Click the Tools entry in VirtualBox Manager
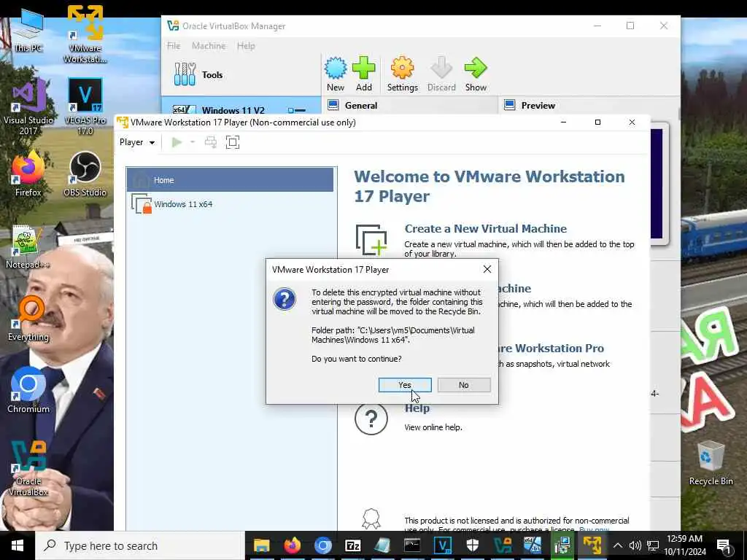This screenshot has width=747, height=560. click(241, 75)
